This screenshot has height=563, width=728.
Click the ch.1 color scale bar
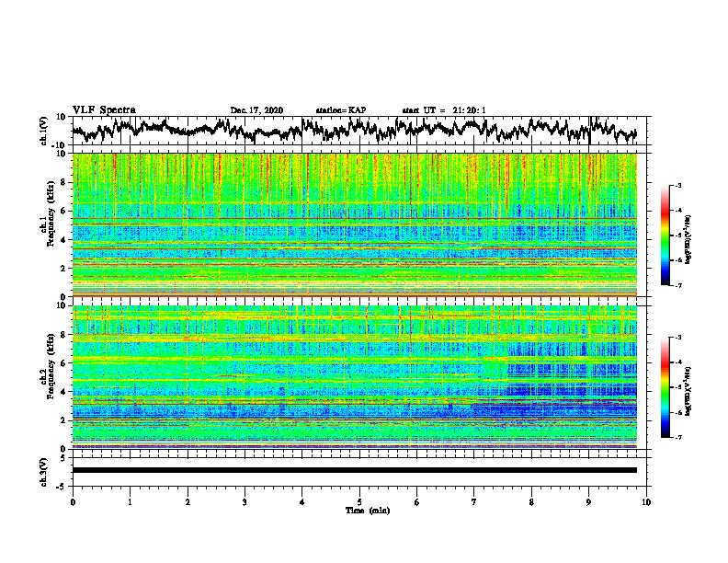pyautogui.click(x=665, y=236)
